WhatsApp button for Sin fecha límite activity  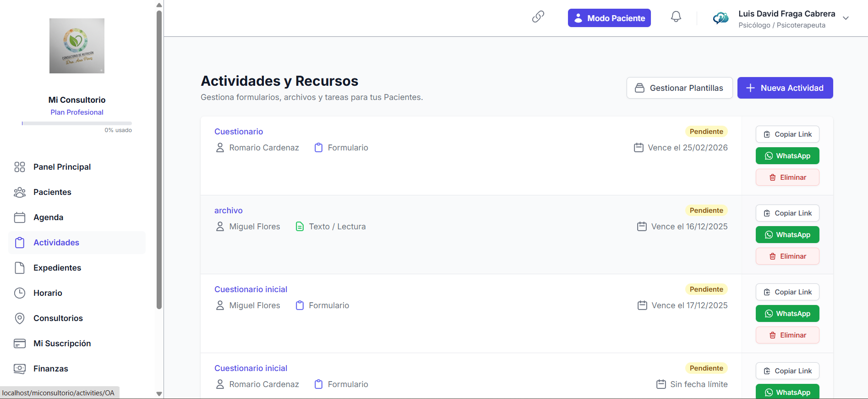[x=787, y=392]
